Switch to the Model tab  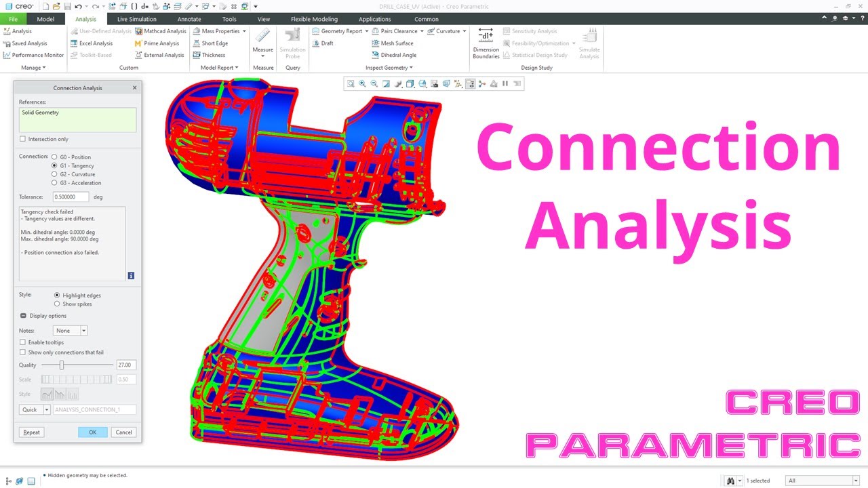(x=45, y=19)
